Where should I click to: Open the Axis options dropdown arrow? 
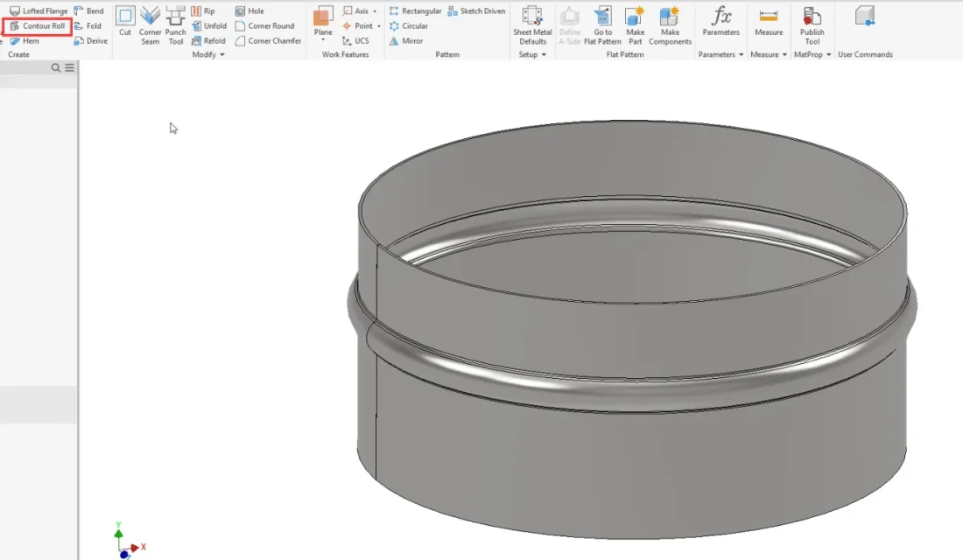(x=375, y=11)
